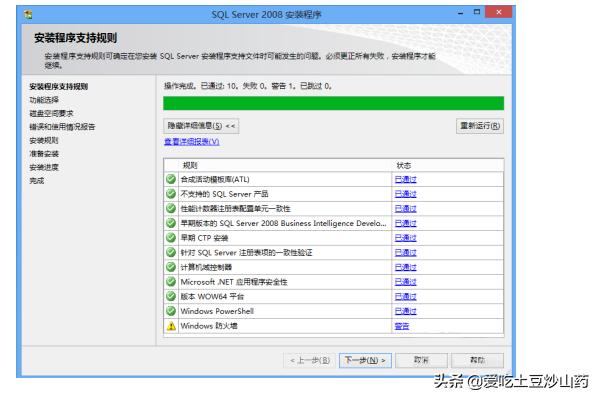Click green check icon for 版本 WOW64 平台

[171, 296]
